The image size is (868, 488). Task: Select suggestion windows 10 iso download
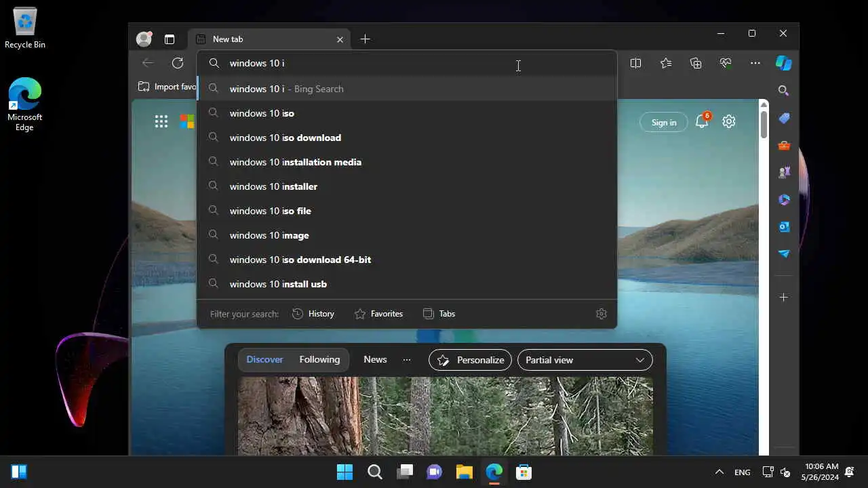tap(407, 138)
